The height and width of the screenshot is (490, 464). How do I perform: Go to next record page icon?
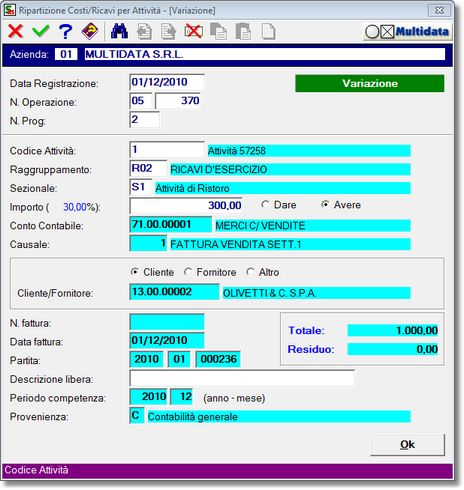click(169, 32)
